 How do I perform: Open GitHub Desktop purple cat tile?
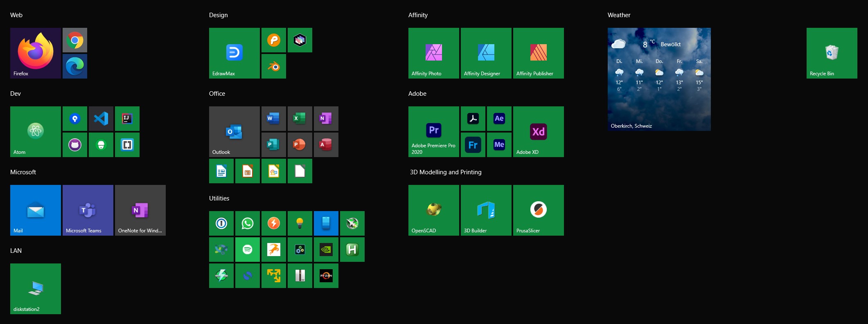[x=75, y=145]
